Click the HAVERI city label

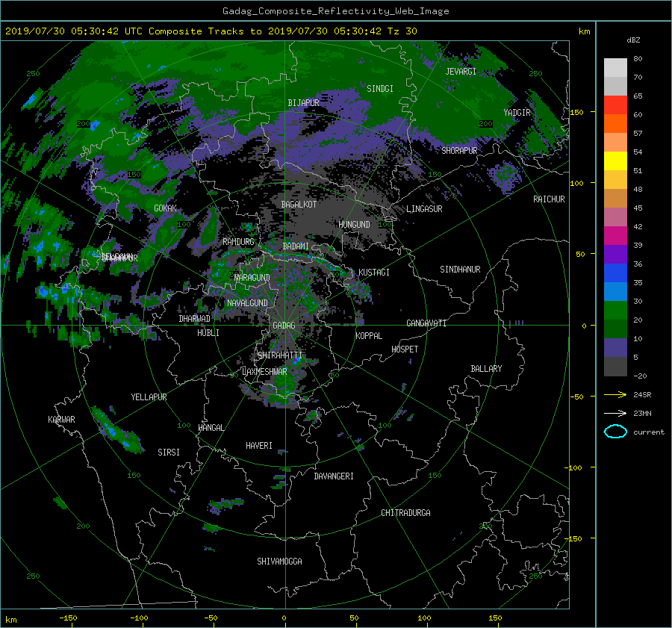[259, 445]
